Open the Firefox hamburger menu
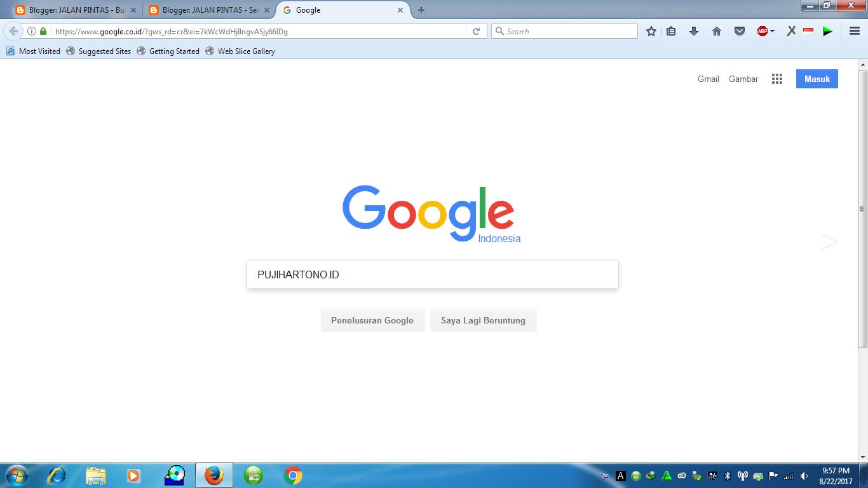868x488 pixels. 855,31
